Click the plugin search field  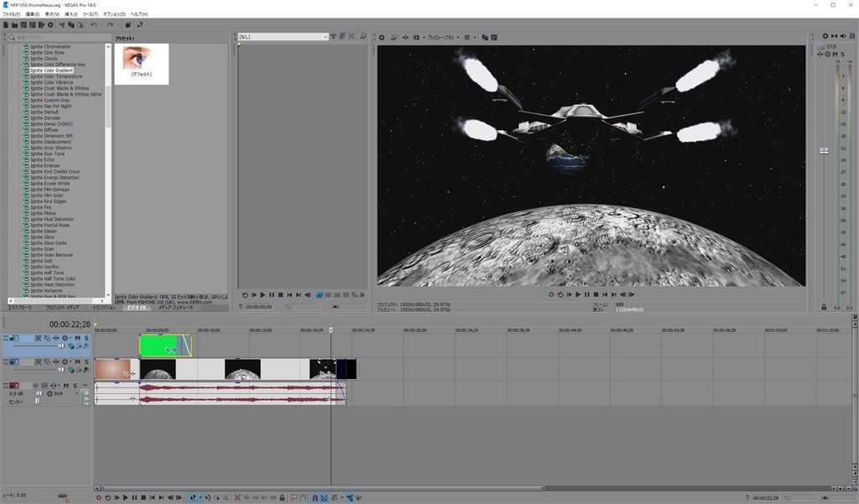pyautogui.click(x=60, y=37)
